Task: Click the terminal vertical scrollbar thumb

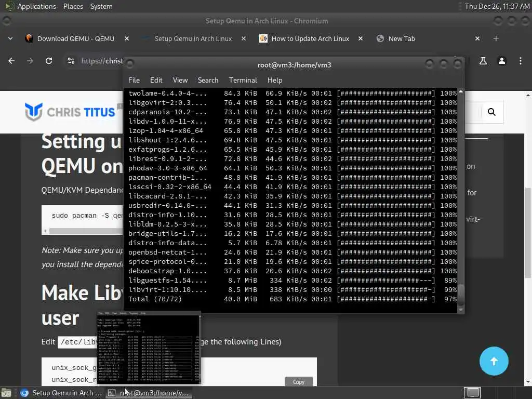Action: 461,295
